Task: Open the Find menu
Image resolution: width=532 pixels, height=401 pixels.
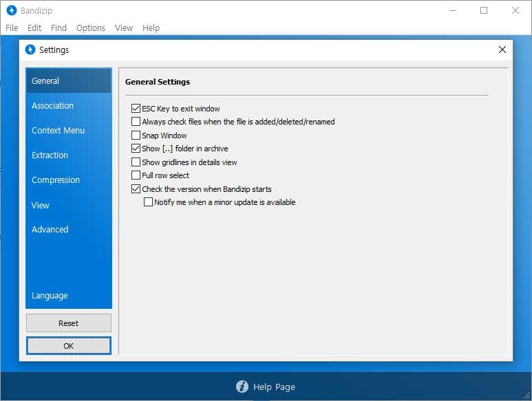Action: click(58, 28)
